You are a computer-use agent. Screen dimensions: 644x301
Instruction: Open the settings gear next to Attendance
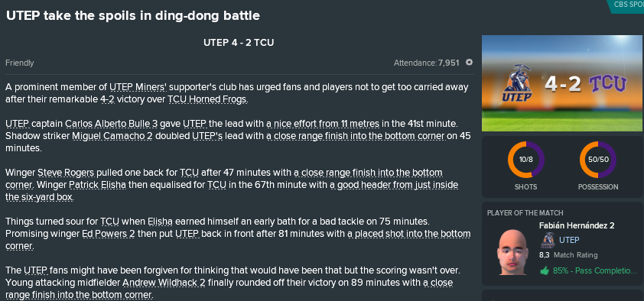[469, 63]
